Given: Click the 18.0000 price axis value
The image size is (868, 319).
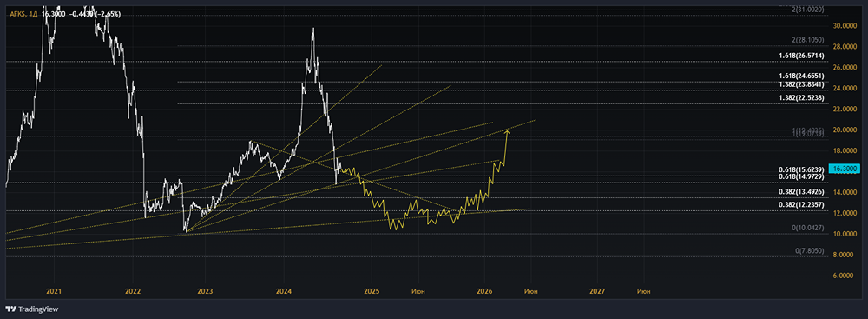Looking at the screenshot, I should coord(845,151).
